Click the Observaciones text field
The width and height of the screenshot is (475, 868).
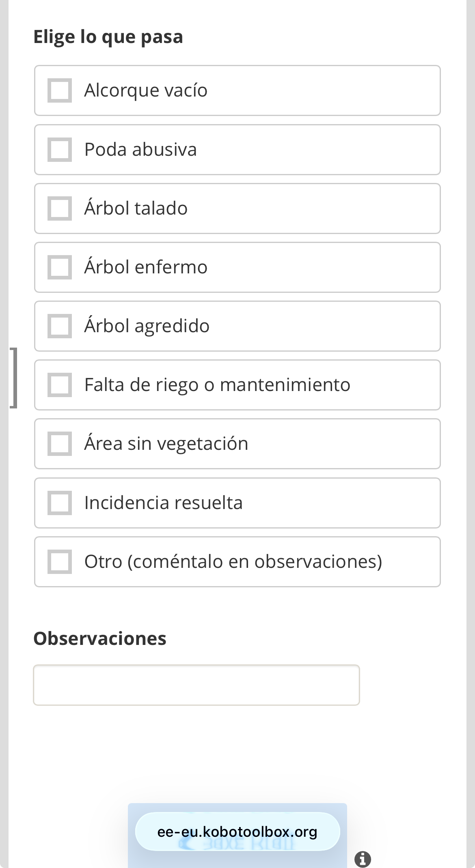pyautogui.click(x=196, y=685)
